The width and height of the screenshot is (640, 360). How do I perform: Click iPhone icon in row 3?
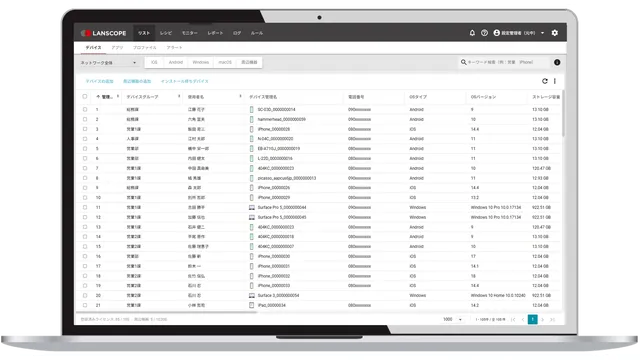251,129
